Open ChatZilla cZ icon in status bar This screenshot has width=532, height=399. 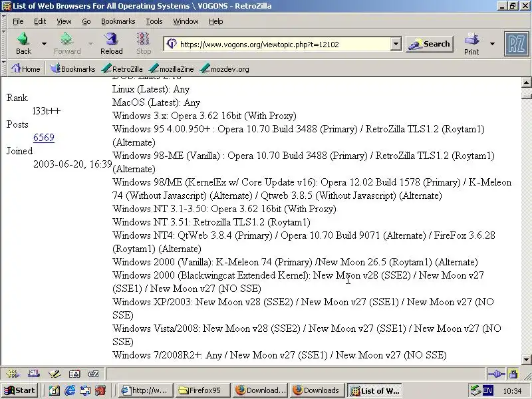(x=93, y=374)
